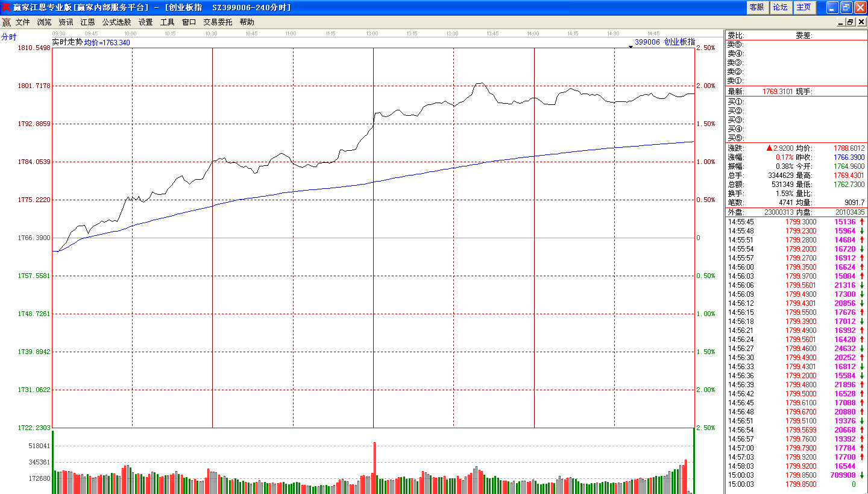Click the 分时 label at chart top-left
This screenshot has height=494, width=868.
9,37
